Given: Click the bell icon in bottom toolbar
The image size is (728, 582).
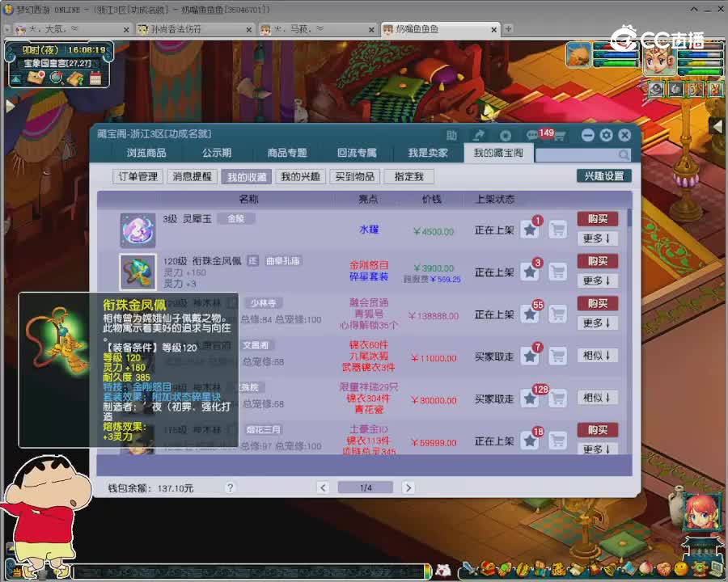Looking at the screenshot, I should pos(611,569).
